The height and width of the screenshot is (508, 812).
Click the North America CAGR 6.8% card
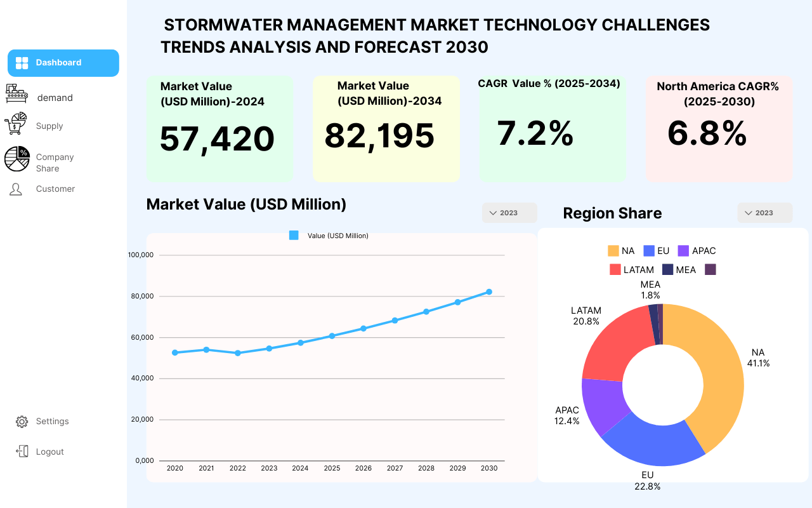coord(719,129)
